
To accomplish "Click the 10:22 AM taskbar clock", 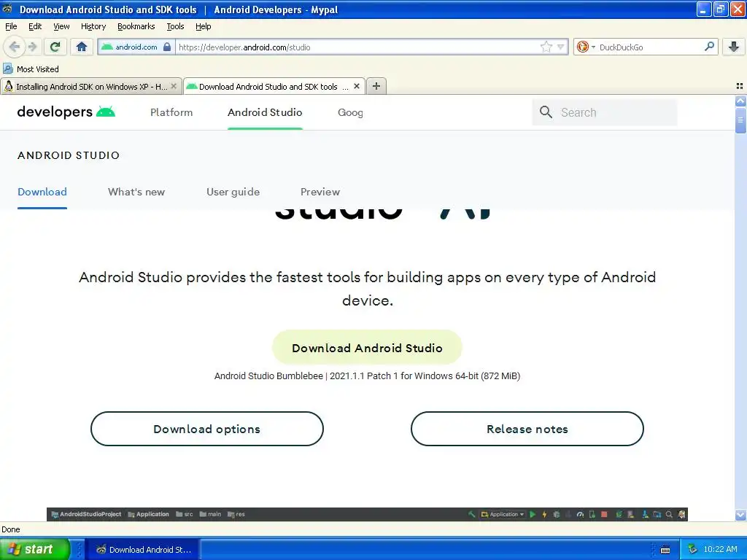I will coord(720,550).
